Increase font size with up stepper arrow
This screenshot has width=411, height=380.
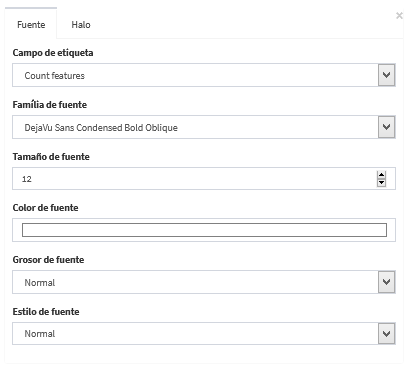[381, 175]
